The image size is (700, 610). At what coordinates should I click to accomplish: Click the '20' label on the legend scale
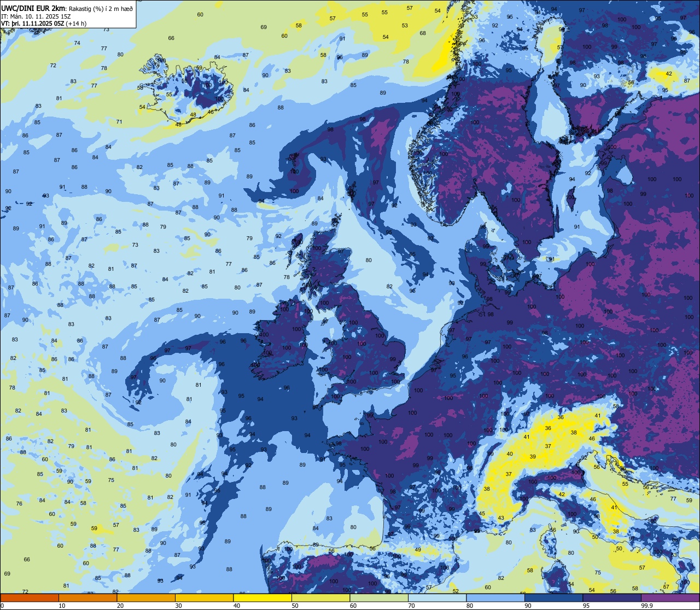point(120,606)
